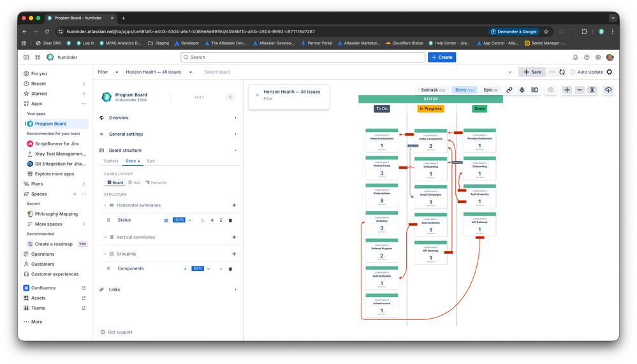Click the Jira settings gear in top bar
This screenshot has height=364, width=637.
point(598,57)
